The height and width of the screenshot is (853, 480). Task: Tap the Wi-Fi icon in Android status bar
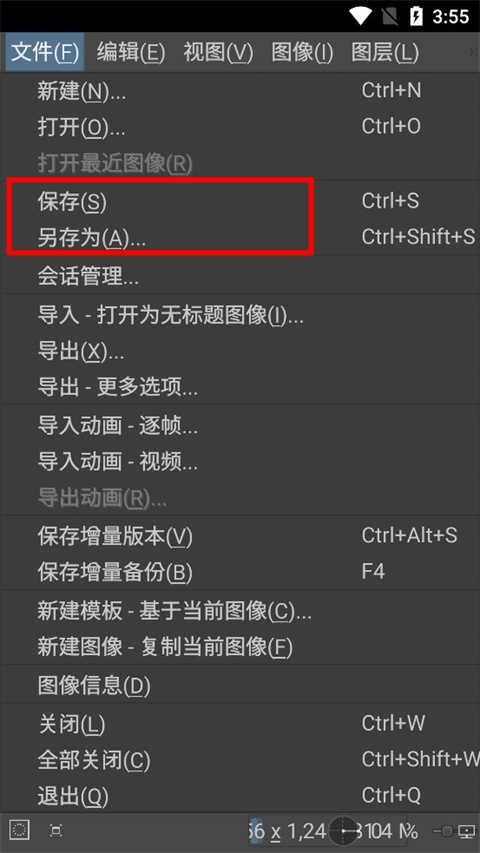(x=361, y=16)
